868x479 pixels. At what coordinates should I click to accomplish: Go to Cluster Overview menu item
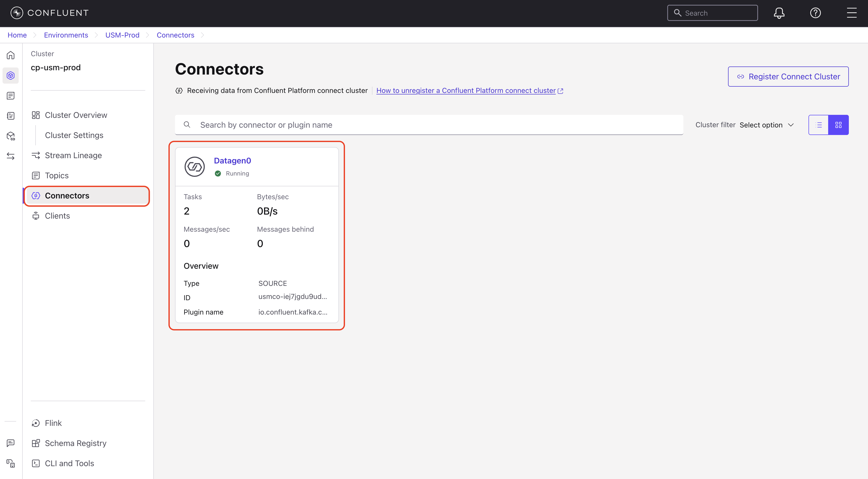(76, 115)
